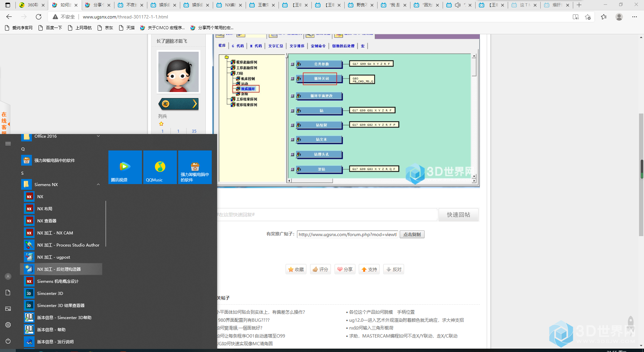Click embedded image horizontal scrollbar
644x352 pixels.
pyautogui.click(x=312, y=181)
